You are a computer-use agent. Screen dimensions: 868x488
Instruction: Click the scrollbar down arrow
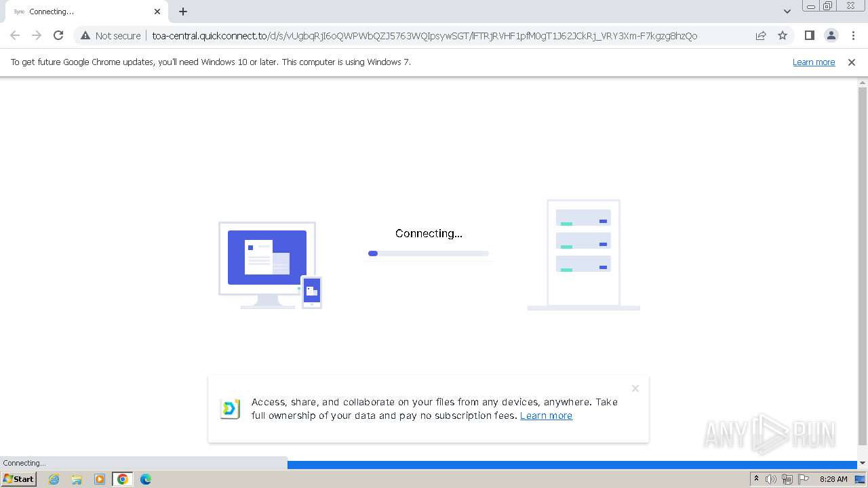(863, 464)
